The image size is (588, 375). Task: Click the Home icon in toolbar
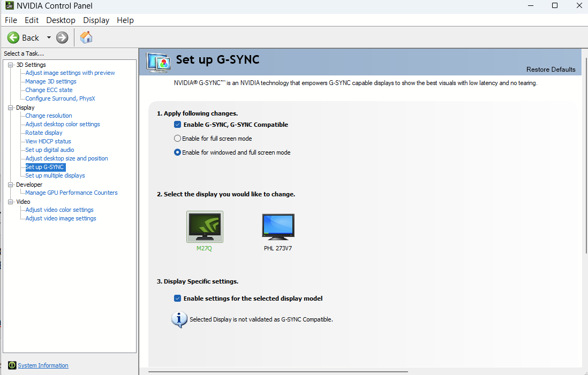tap(86, 37)
